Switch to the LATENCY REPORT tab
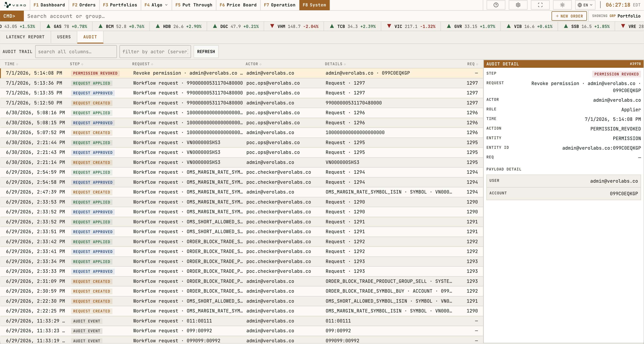This screenshot has height=344, width=644. point(25,37)
